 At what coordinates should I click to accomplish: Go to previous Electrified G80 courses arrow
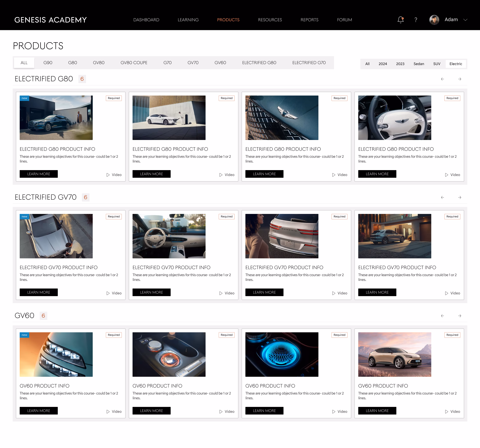coord(442,79)
